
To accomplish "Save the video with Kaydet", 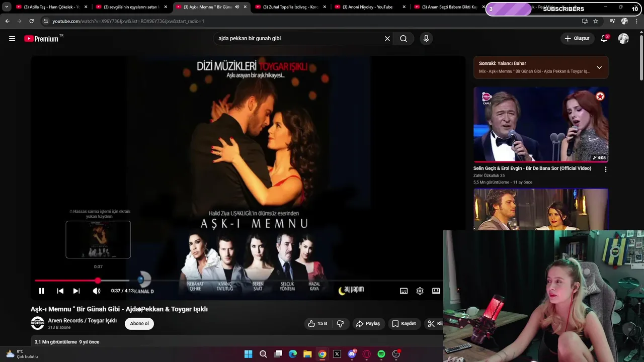I will point(404,324).
